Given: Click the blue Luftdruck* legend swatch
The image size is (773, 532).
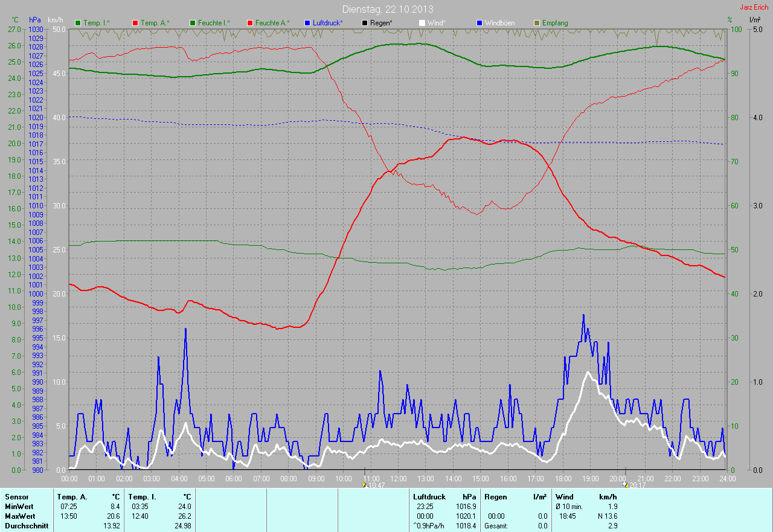Looking at the screenshot, I should pyautogui.click(x=307, y=23).
